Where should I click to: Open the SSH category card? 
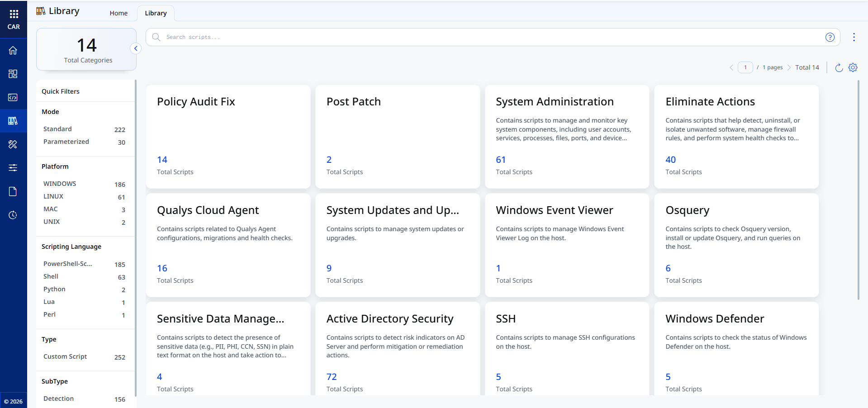(567, 349)
